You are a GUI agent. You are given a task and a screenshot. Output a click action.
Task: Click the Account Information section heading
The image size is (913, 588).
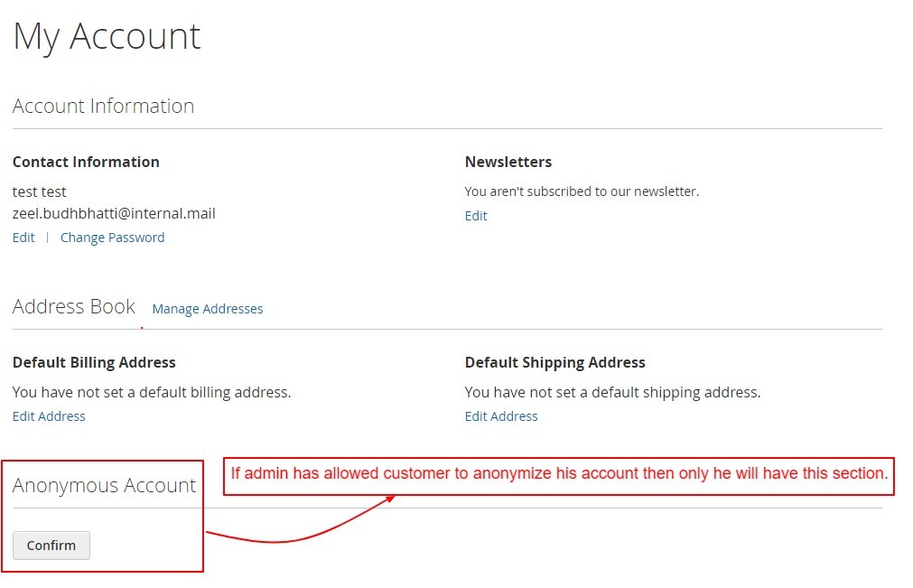(103, 106)
